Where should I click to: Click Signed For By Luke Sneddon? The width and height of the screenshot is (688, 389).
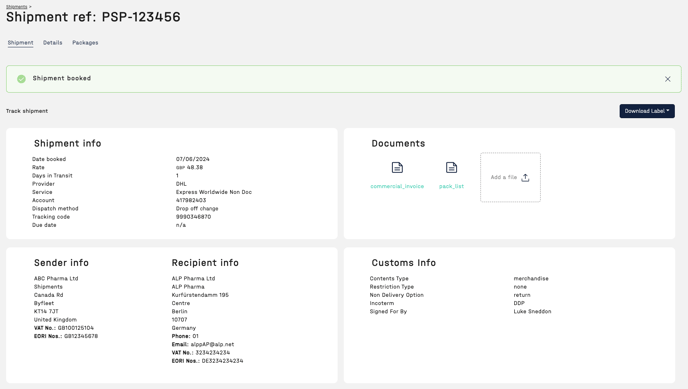pos(532,311)
